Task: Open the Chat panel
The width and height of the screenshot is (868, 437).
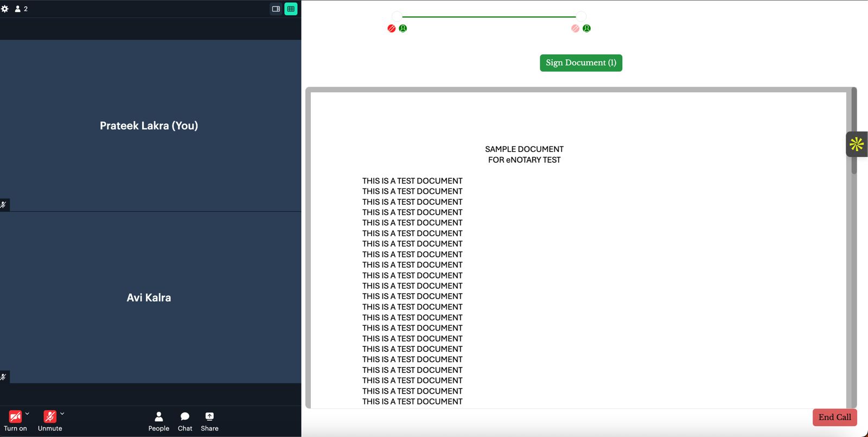Action: pyautogui.click(x=185, y=421)
